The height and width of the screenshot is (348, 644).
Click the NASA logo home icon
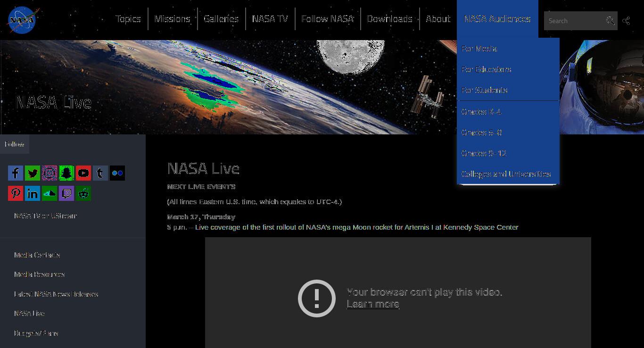pos(23,20)
